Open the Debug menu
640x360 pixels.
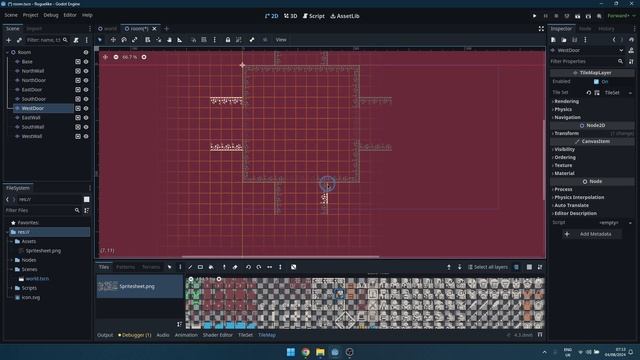(x=51, y=15)
